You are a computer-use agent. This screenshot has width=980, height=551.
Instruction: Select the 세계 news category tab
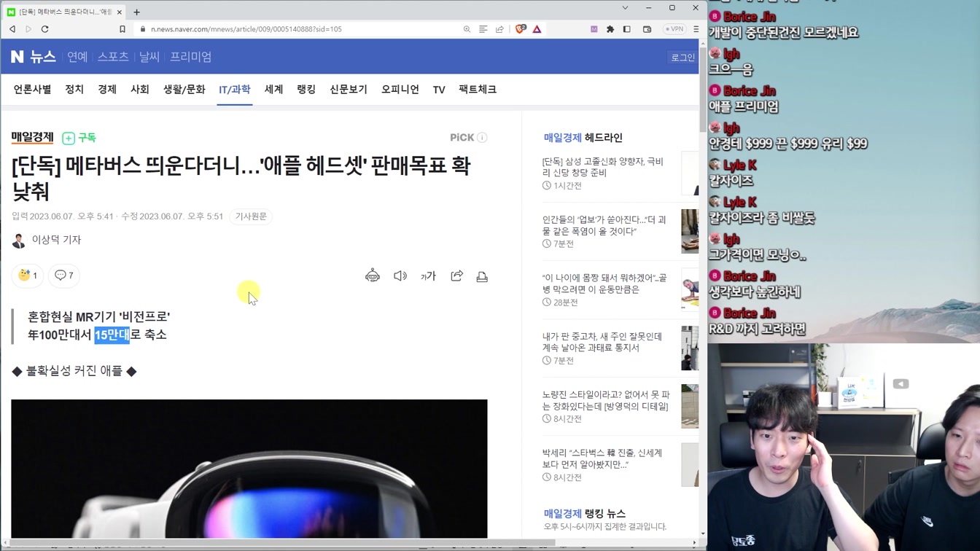pyautogui.click(x=273, y=89)
